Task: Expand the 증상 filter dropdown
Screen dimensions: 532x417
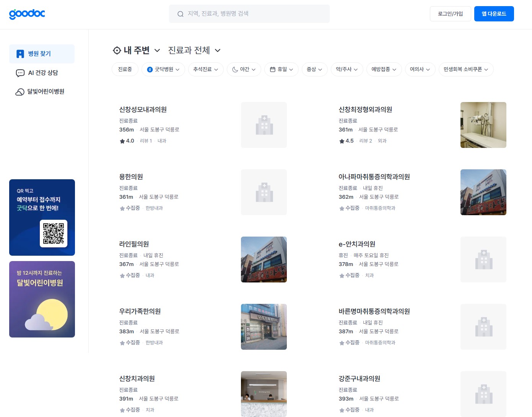Action: 314,69
